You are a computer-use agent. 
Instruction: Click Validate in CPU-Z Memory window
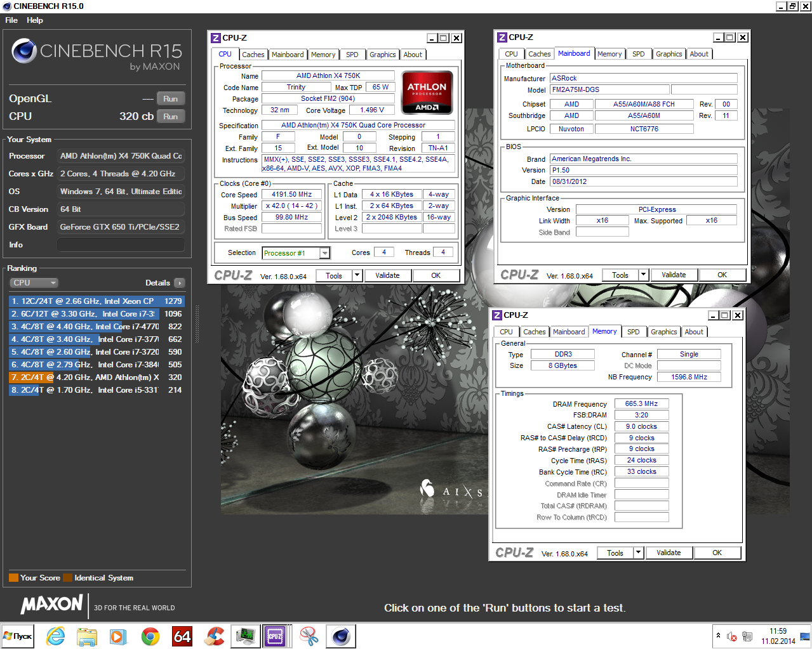pos(669,553)
